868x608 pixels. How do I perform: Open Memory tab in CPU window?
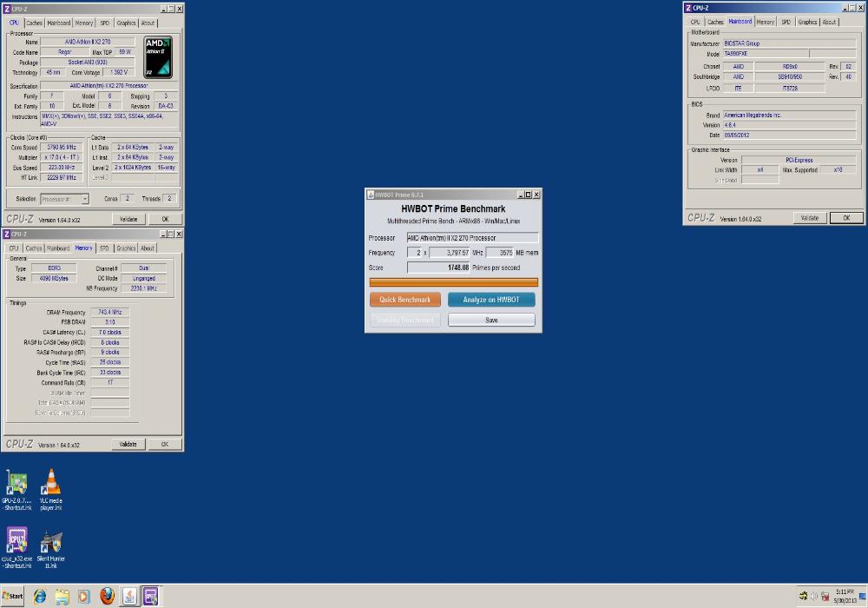coord(84,23)
